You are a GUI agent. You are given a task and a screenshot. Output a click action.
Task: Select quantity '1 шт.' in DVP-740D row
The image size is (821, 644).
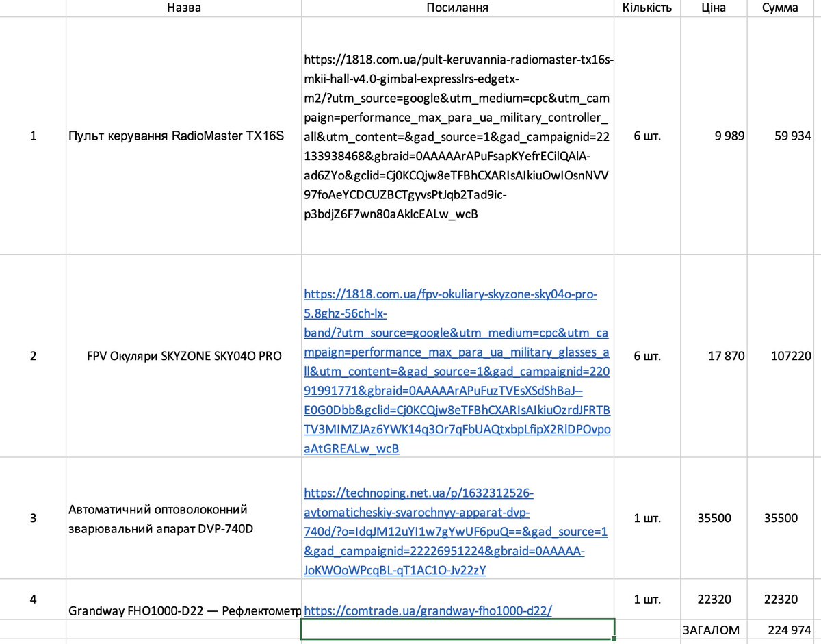pyautogui.click(x=647, y=518)
